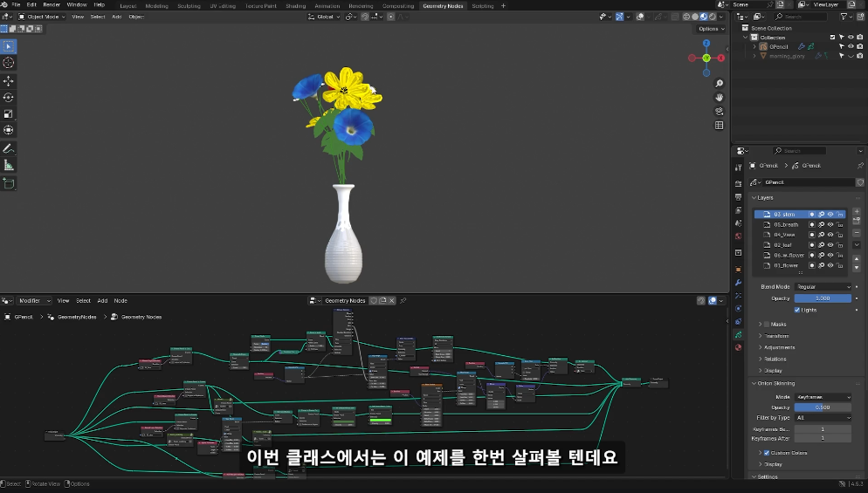Viewport: 868px width, 493px height.
Task: Hide the GPencil object in outliner
Action: coord(851,47)
